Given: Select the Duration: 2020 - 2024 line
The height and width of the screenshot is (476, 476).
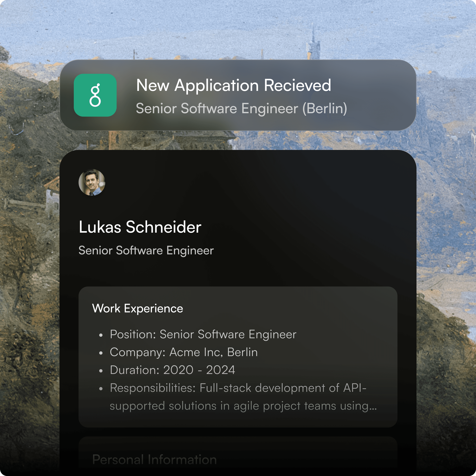Looking at the screenshot, I should coord(172,370).
